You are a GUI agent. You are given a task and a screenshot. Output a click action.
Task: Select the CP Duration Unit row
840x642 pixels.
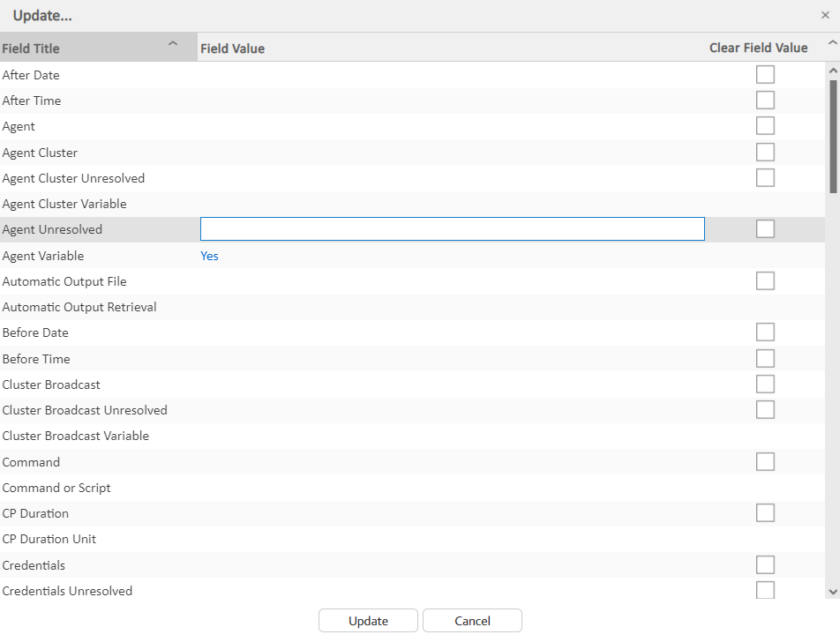(x=49, y=539)
